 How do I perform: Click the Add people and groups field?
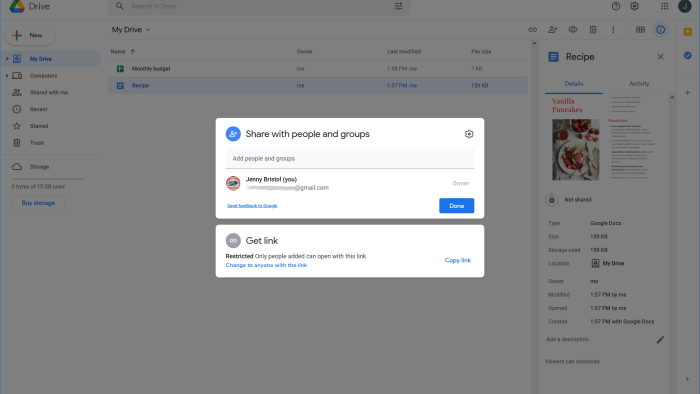tap(350, 158)
